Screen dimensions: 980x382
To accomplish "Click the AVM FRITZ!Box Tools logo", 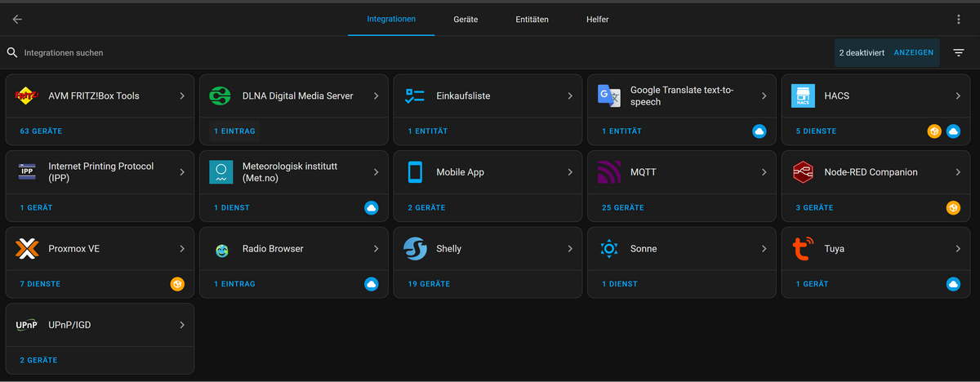I will [28, 95].
